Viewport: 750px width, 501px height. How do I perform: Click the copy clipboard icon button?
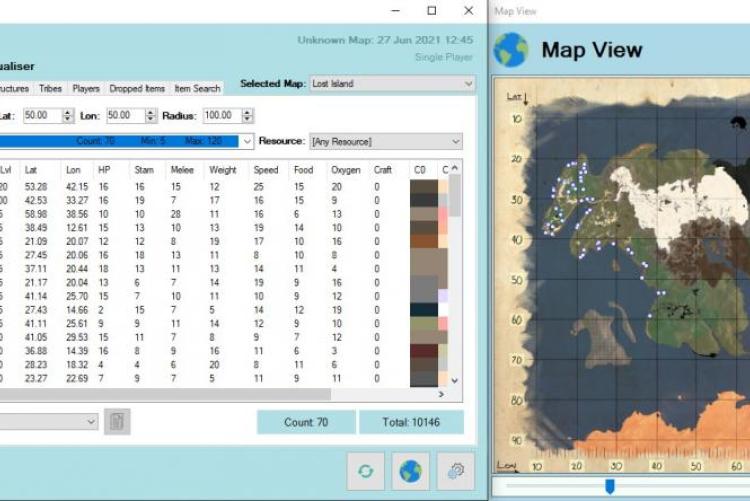point(117,422)
